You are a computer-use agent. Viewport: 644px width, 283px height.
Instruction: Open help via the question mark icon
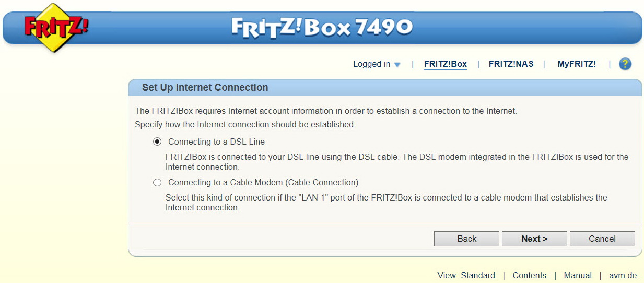625,64
